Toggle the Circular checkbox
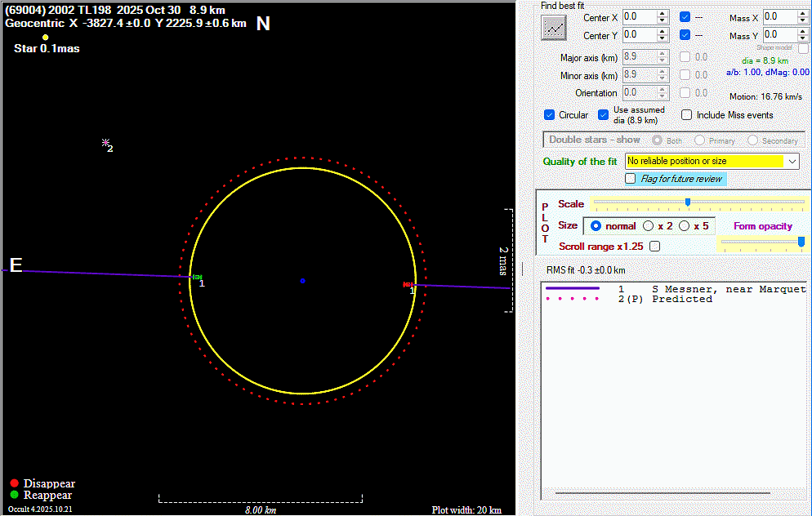Viewport: 812px width, 516px height. 549,115
